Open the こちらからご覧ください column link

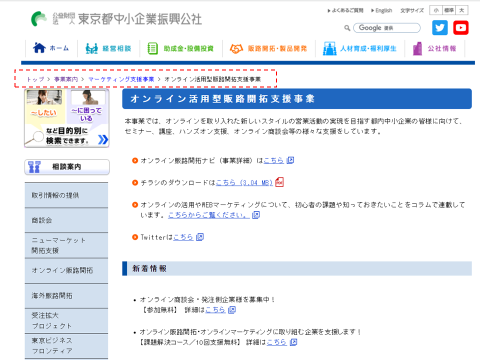(209, 215)
